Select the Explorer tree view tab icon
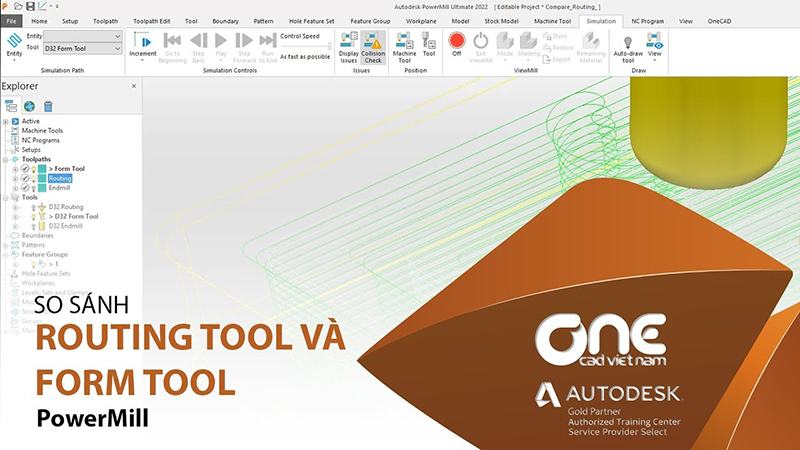 (11, 106)
